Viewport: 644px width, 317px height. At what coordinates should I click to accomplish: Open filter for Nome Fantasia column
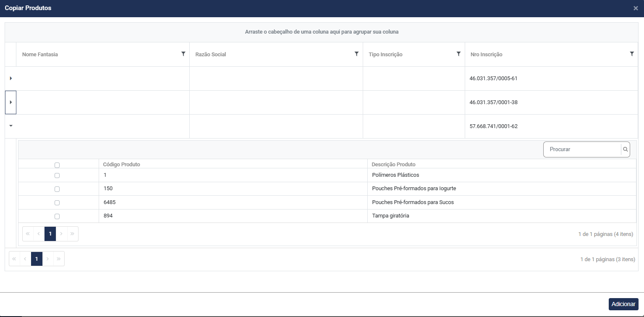(183, 54)
